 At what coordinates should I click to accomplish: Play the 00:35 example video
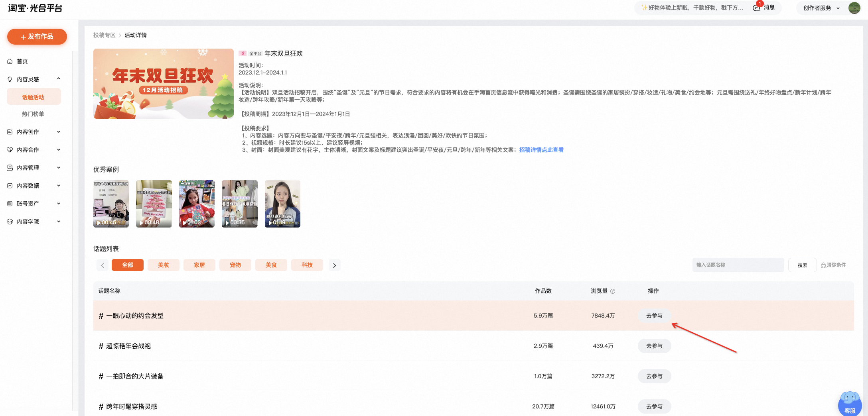(x=240, y=204)
